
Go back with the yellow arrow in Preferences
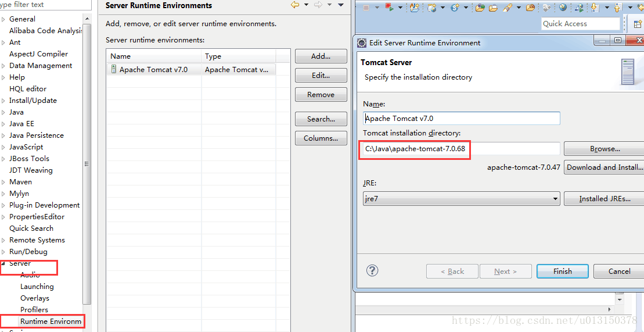pyautogui.click(x=294, y=5)
